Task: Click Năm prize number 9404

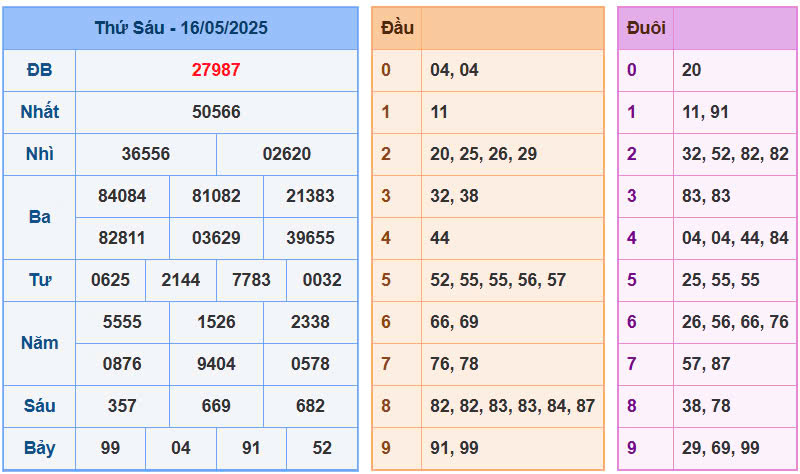Action: [x=216, y=364]
